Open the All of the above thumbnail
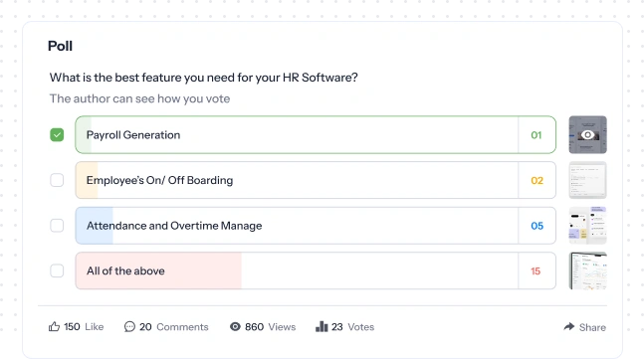 coord(587,270)
